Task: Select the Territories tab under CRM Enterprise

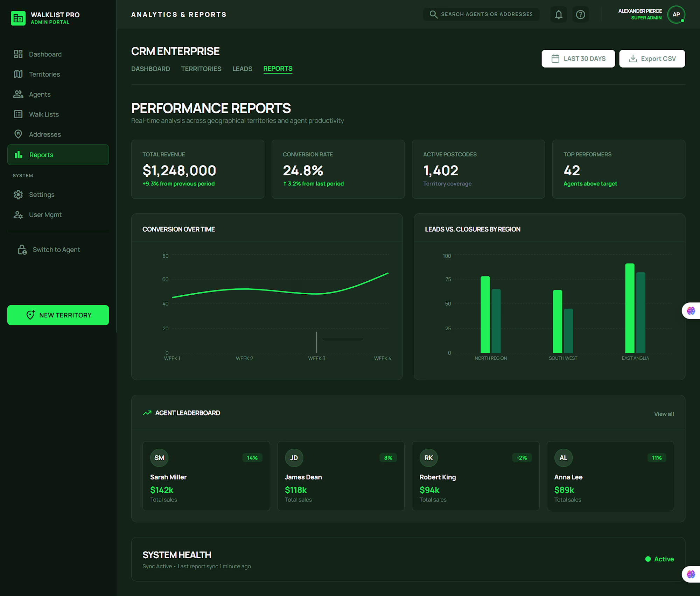Action: tap(201, 69)
